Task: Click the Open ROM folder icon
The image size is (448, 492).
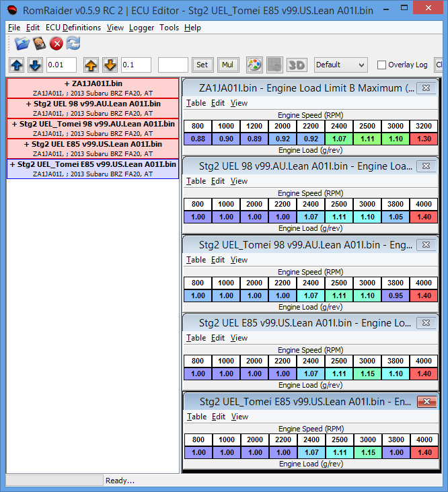Action: click(22, 44)
